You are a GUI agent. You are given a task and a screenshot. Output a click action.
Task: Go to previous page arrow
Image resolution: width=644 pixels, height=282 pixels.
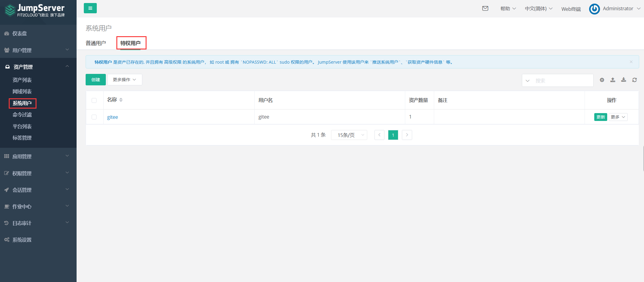tap(379, 135)
